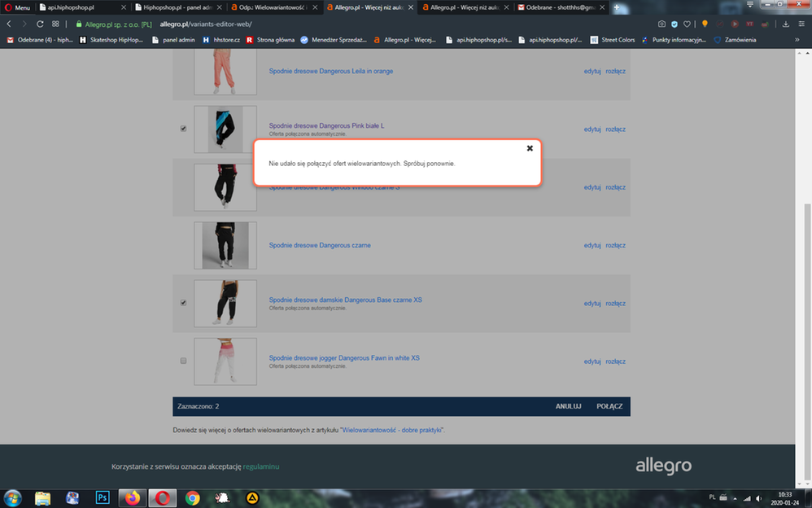This screenshot has width=812, height=508.
Task: Check the Dangerous Fawn in white XS offer
Action: coord(183,361)
